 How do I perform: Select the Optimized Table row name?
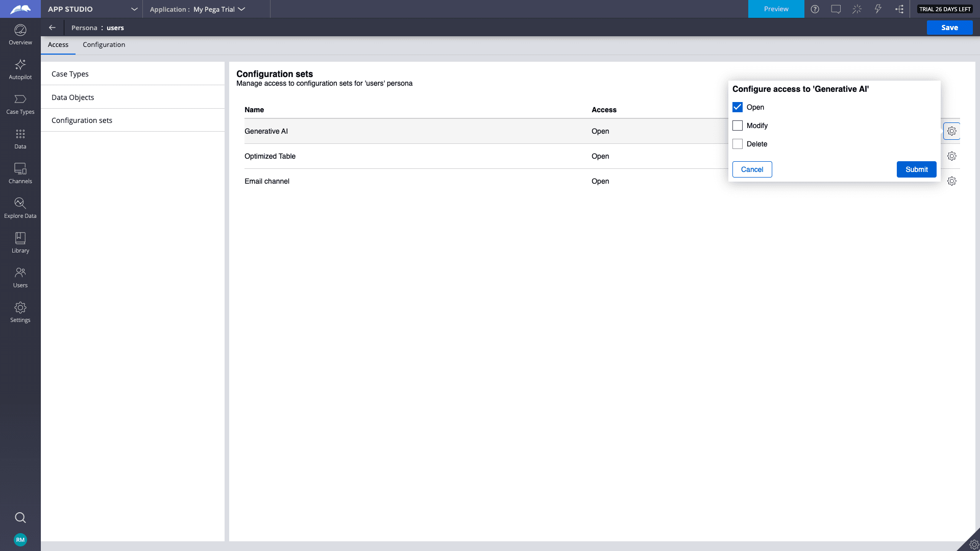tap(270, 156)
